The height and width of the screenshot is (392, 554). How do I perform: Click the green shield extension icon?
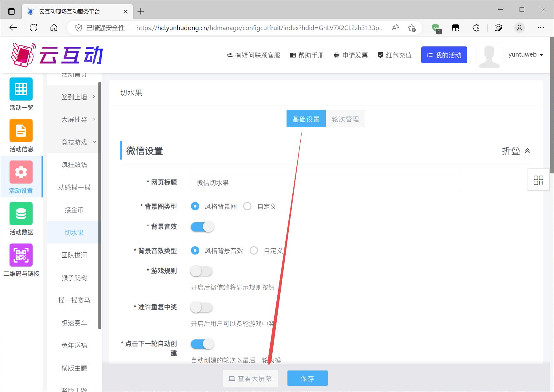click(436, 28)
